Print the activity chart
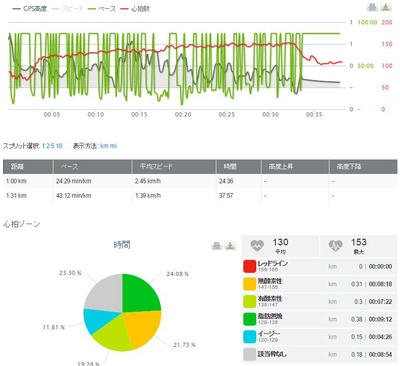400x366 pixels. [x=372, y=7]
